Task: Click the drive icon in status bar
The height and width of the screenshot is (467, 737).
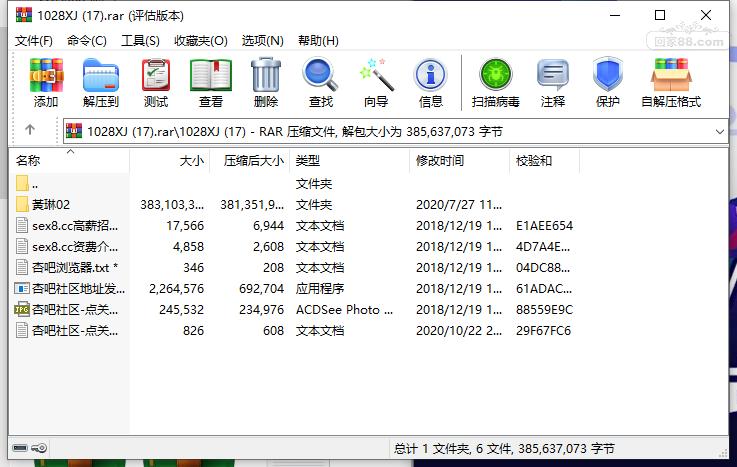Action: click(x=20, y=448)
